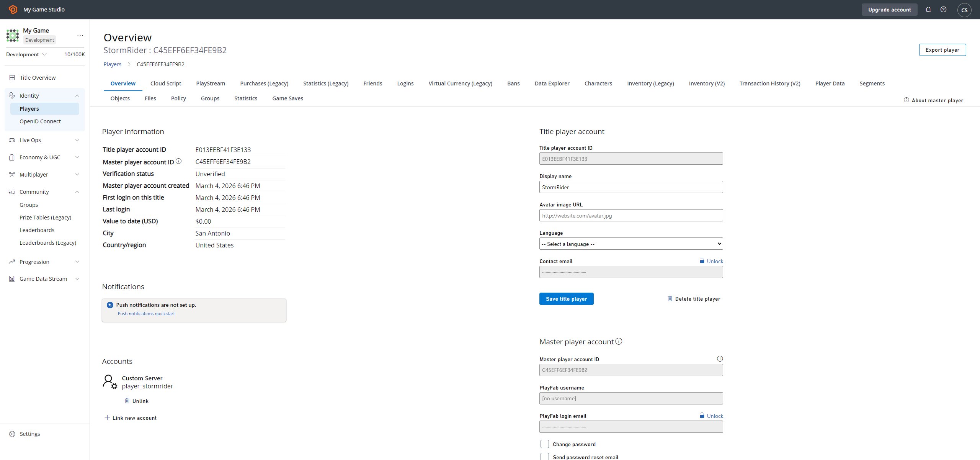Open the notifications bell
This screenshot has width=980, height=460.
click(928, 10)
